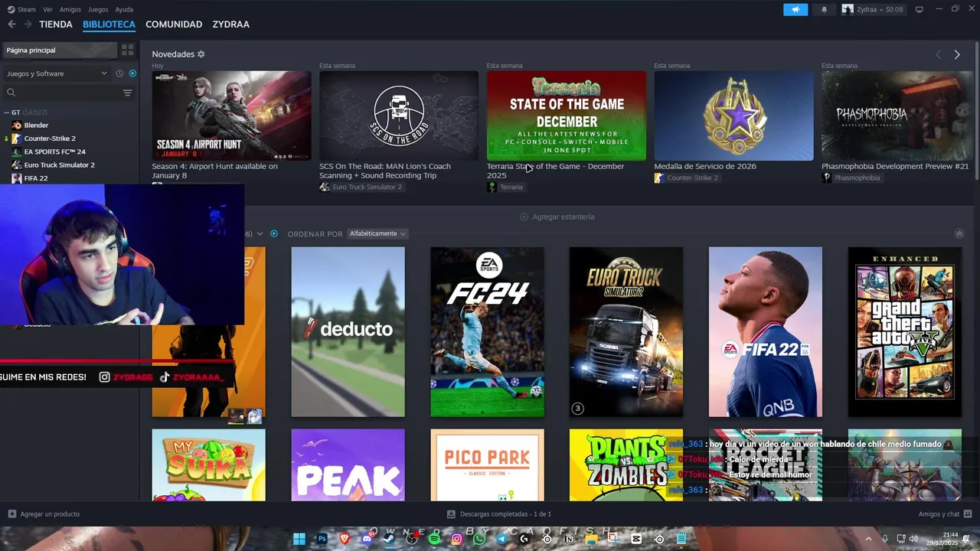Open the Juegos menu
The image size is (980, 551).
tap(98, 9)
